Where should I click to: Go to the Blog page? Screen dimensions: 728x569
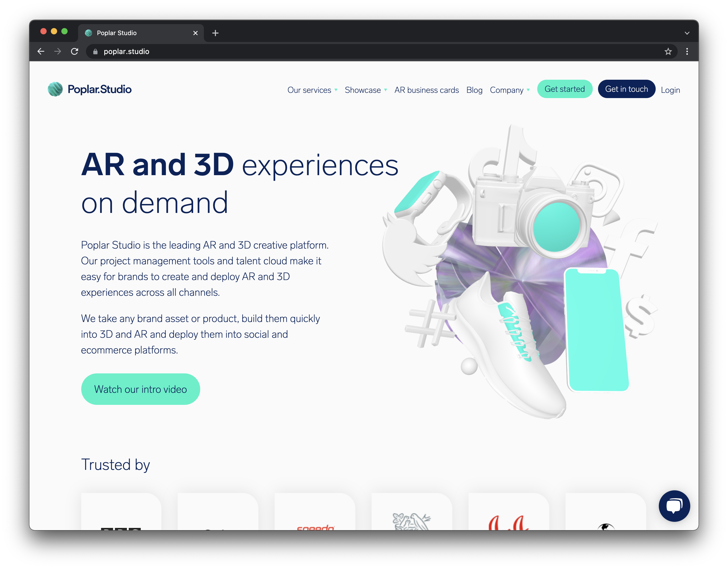tap(474, 90)
